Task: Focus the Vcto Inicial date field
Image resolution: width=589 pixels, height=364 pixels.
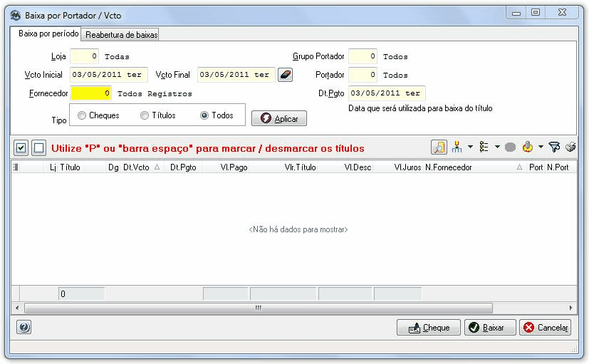Action: coord(109,75)
